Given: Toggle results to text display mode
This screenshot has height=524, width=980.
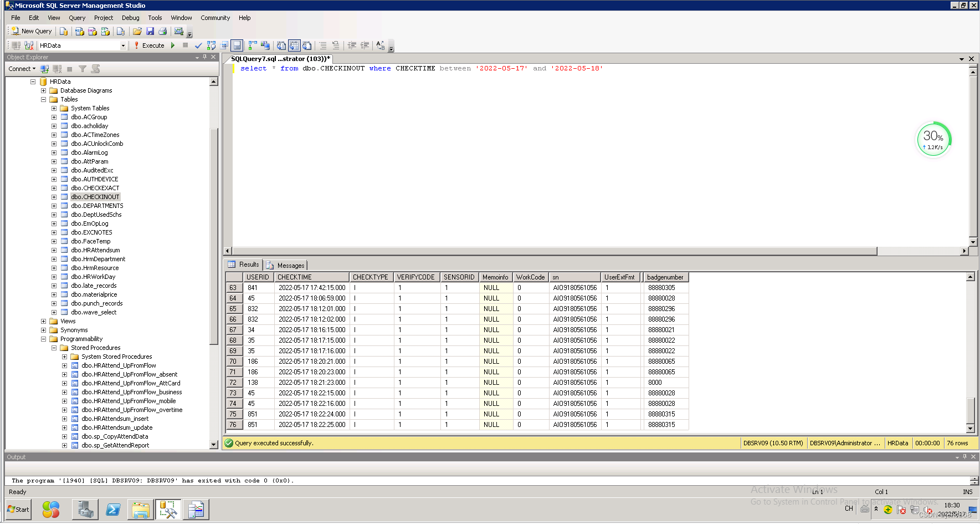Looking at the screenshot, I should (x=281, y=45).
